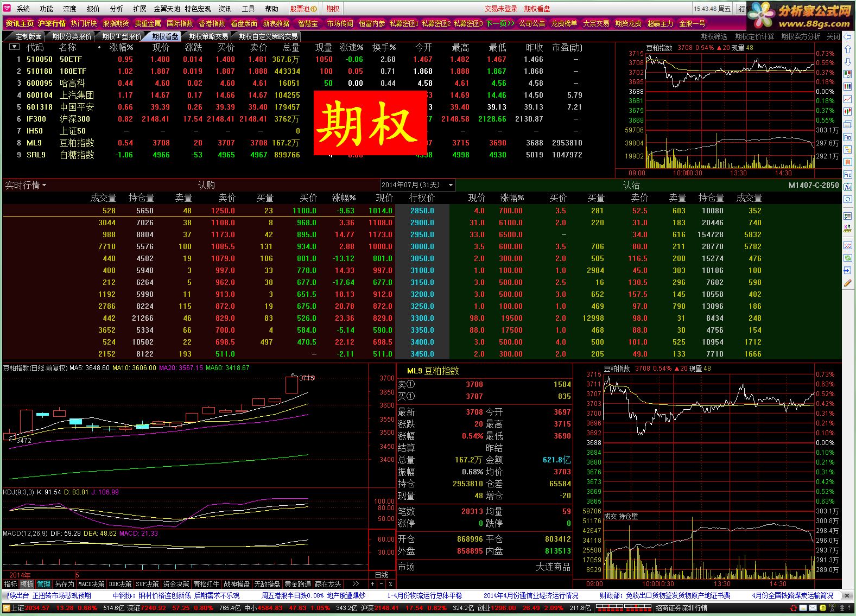Open the red trend line chart icon
Viewport: 856px width, 616px height.
pos(848,99)
